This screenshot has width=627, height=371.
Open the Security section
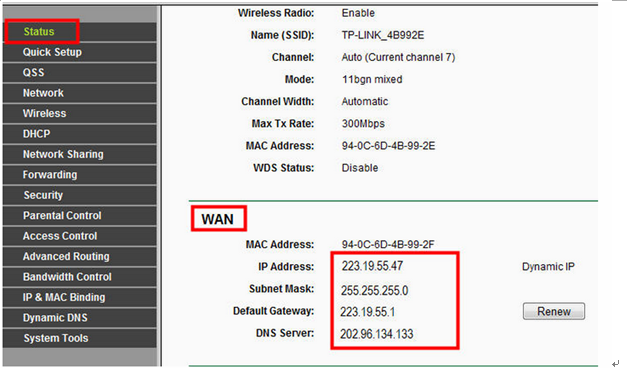43,195
